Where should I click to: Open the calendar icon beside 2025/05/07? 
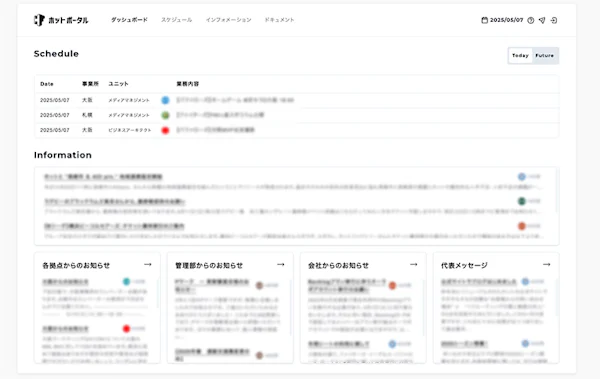[484, 20]
